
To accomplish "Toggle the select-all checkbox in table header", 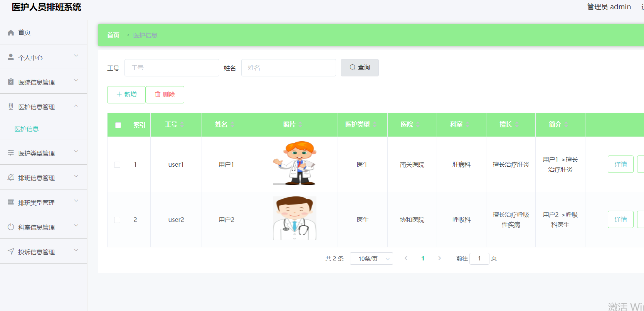I will click(118, 125).
